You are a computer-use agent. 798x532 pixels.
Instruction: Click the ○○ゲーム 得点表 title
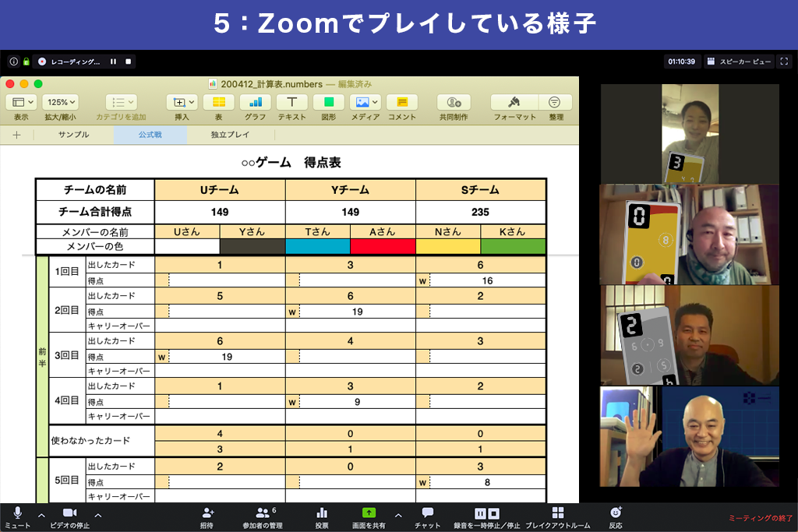click(x=291, y=163)
